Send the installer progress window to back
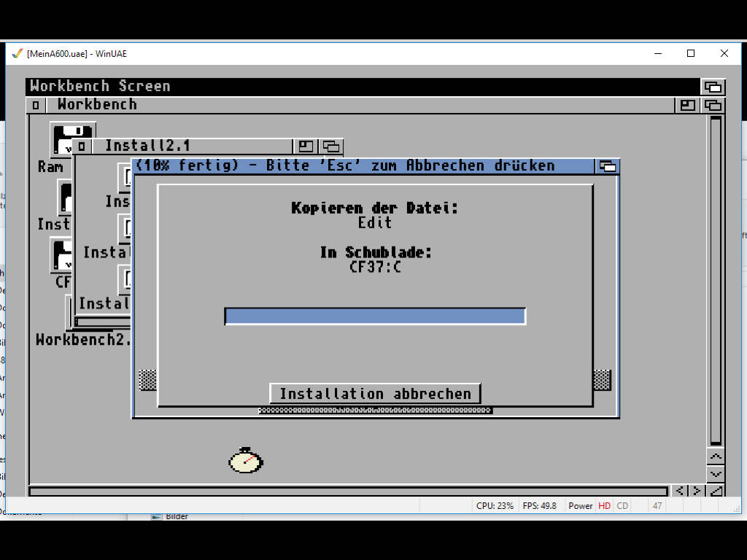 coord(607,166)
